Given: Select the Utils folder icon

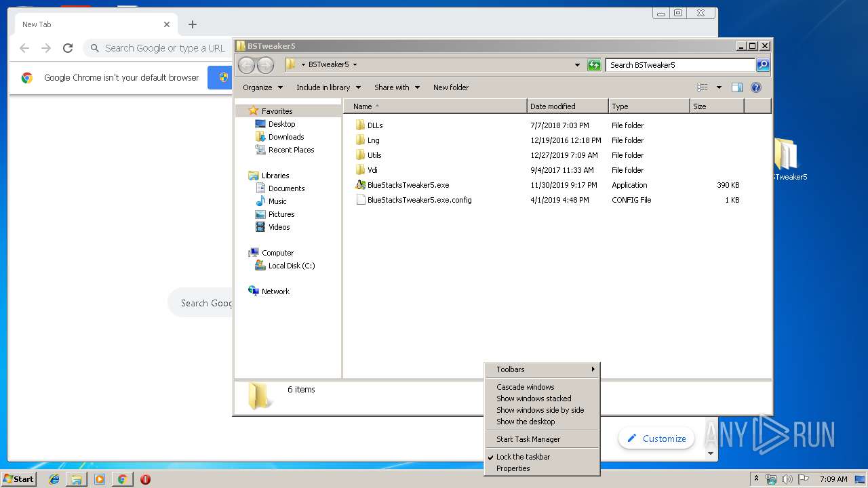Looking at the screenshot, I should [x=360, y=155].
